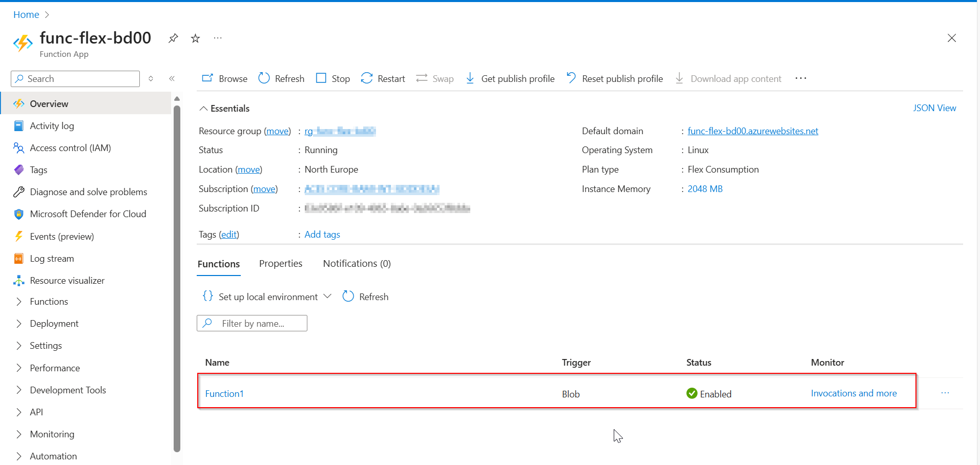
Task: Click the sidebar Search field
Action: 75,79
